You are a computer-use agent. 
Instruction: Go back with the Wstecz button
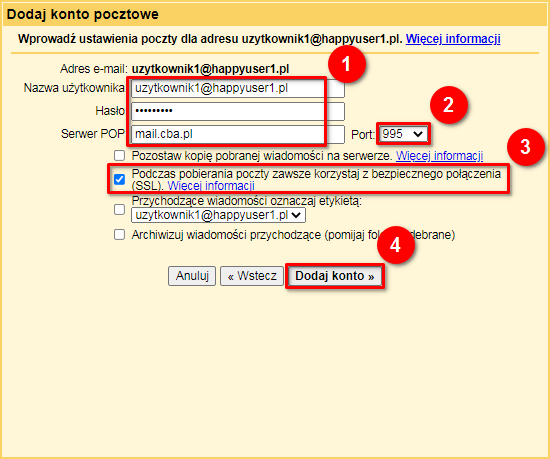(x=252, y=276)
